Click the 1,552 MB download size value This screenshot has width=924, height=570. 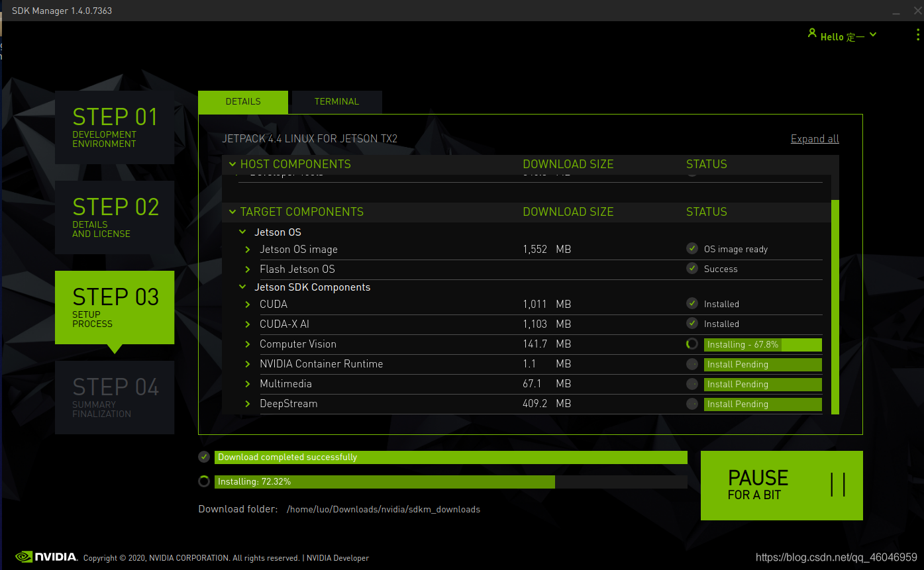[546, 250]
